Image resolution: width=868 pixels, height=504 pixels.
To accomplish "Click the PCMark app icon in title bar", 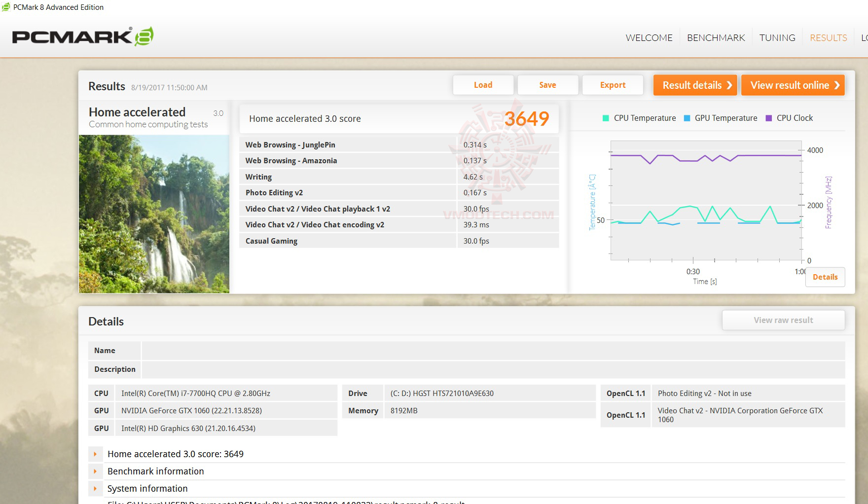I will click(6, 7).
